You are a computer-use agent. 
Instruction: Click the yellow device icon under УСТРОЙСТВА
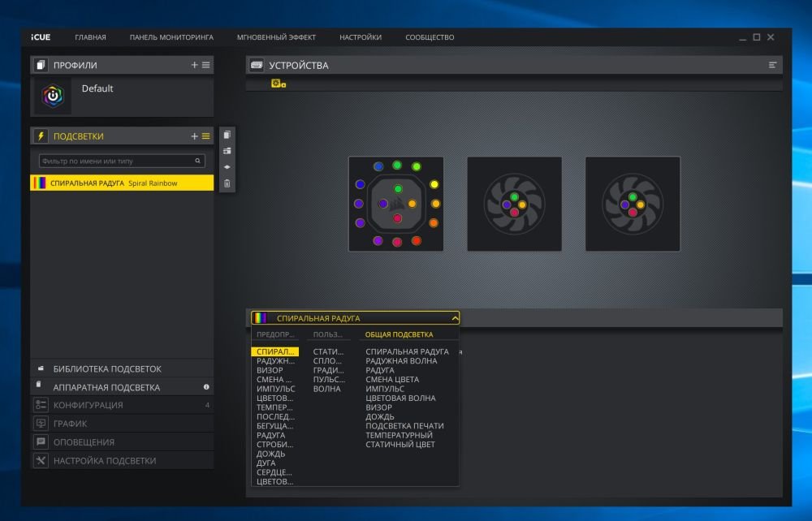pos(279,84)
